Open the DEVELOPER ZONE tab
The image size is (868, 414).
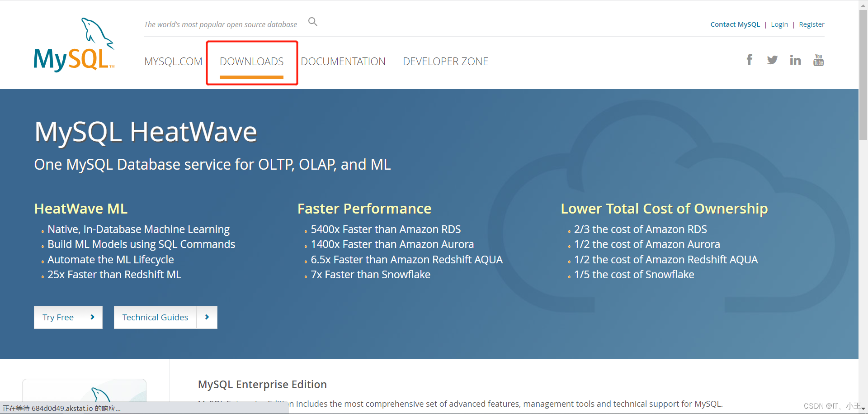point(446,62)
